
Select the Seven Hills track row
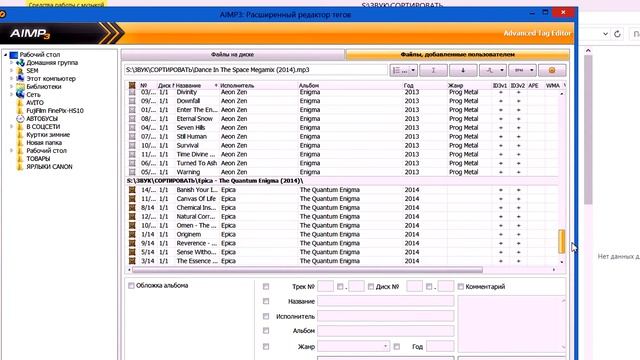click(343, 128)
